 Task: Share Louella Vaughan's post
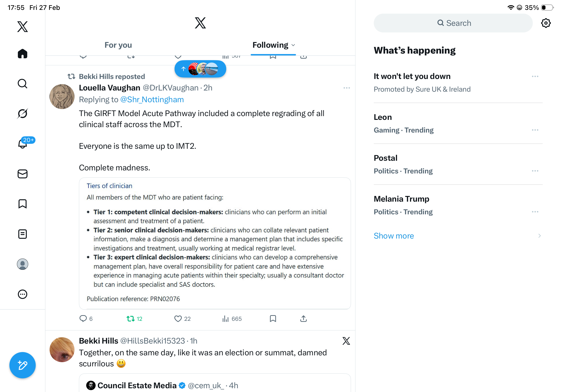(304, 319)
